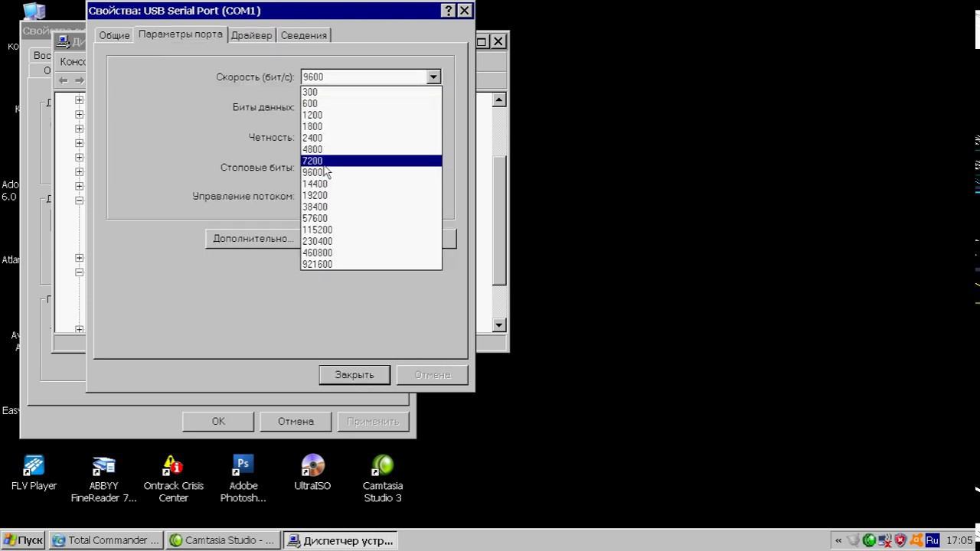Switch to Total Commander in the taskbar
Viewport: 980px width, 551px height.
click(106, 540)
